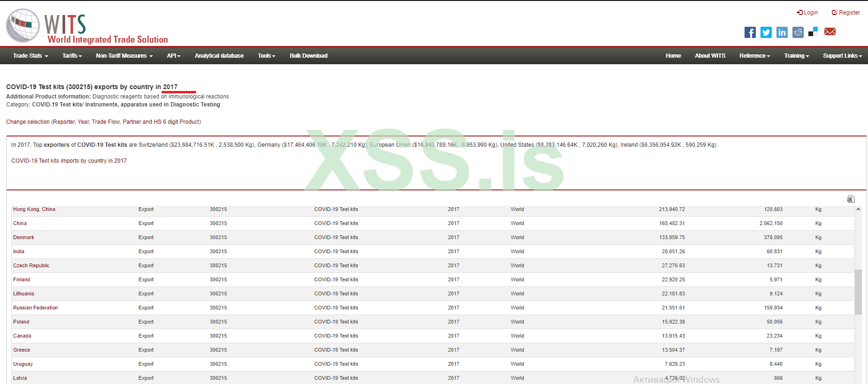This screenshot has width=868, height=384.
Task: Click trade value 28,051.26 in India row
Action: pos(673,252)
